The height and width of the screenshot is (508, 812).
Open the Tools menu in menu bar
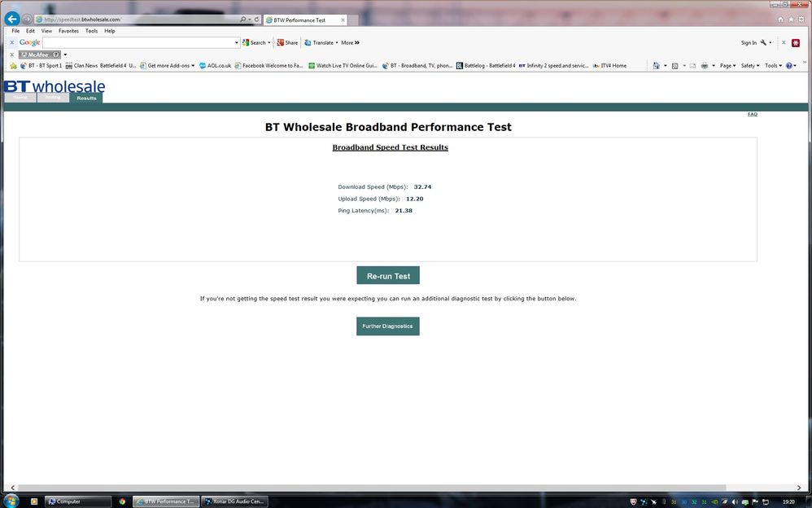(x=92, y=31)
